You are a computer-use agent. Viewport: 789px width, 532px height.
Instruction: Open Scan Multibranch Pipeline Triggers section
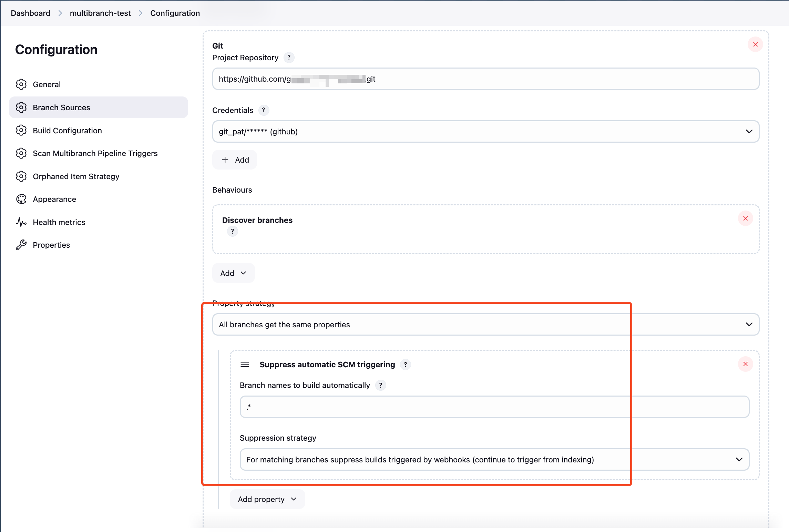coord(95,153)
